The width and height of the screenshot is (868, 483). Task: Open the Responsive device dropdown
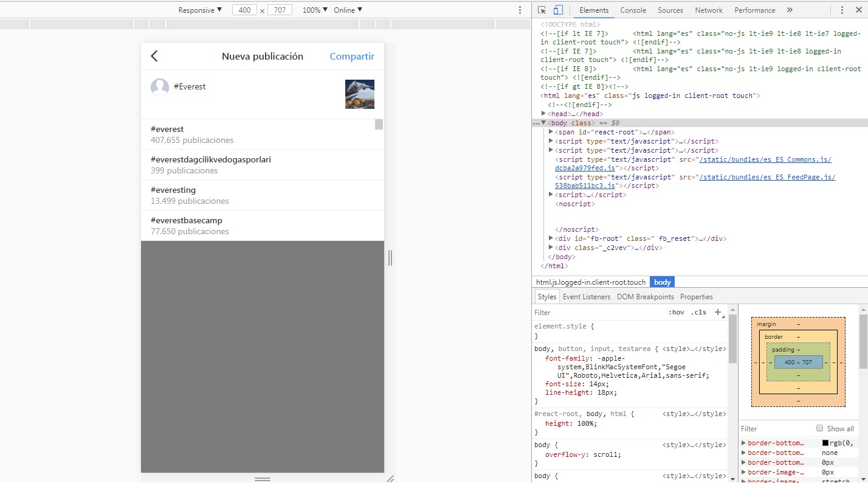[200, 10]
